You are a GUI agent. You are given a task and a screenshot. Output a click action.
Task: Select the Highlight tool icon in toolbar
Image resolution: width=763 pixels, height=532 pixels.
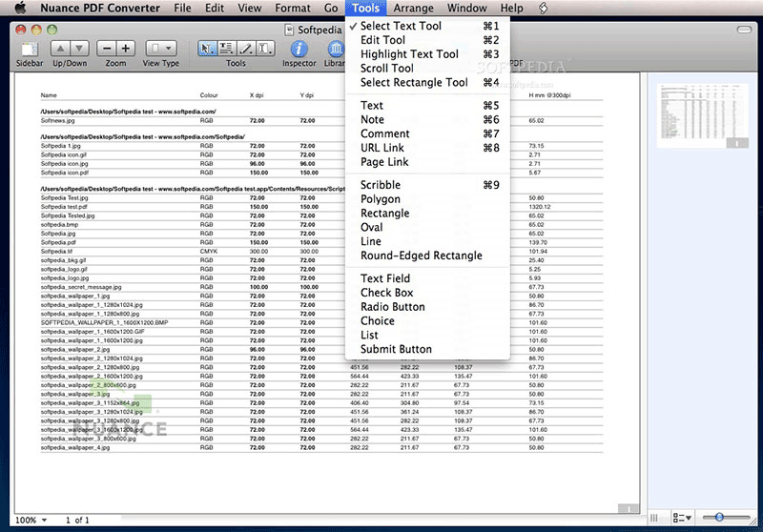pyautogui.click(x=246, y=48)
